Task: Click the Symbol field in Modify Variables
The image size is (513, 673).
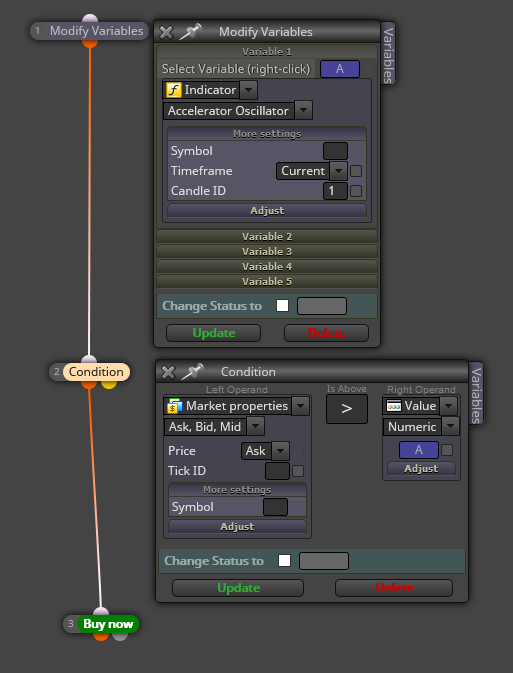Action: [335, 151]
